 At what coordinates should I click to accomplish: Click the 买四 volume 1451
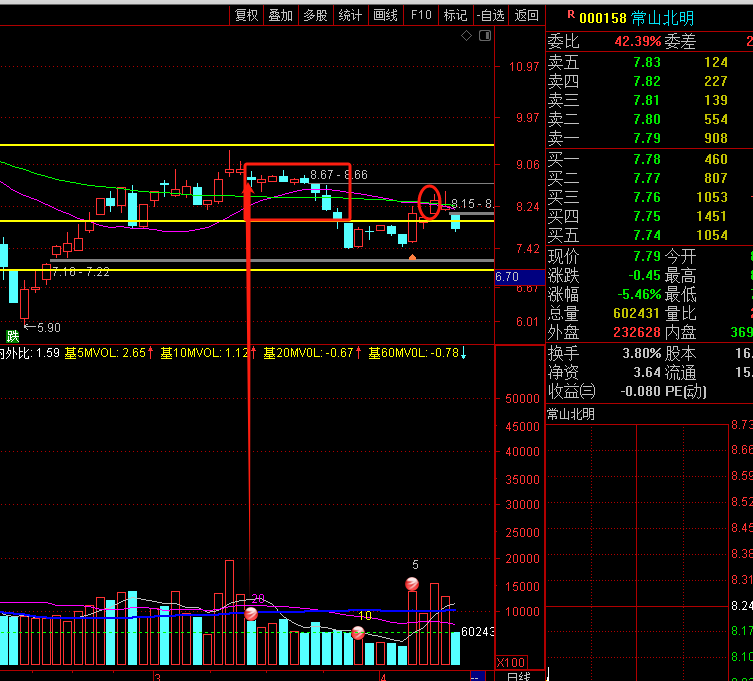point(712,216)
